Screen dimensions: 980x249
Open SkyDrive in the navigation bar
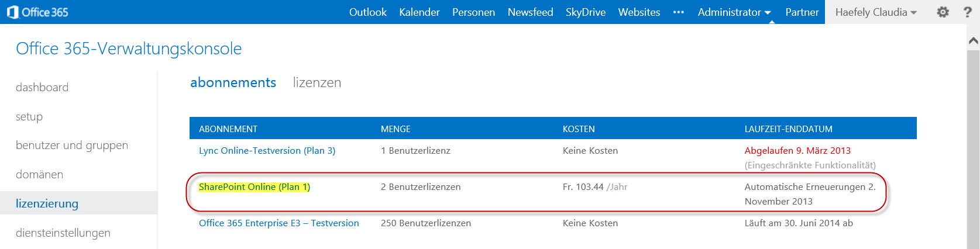[x=586, y=12]
